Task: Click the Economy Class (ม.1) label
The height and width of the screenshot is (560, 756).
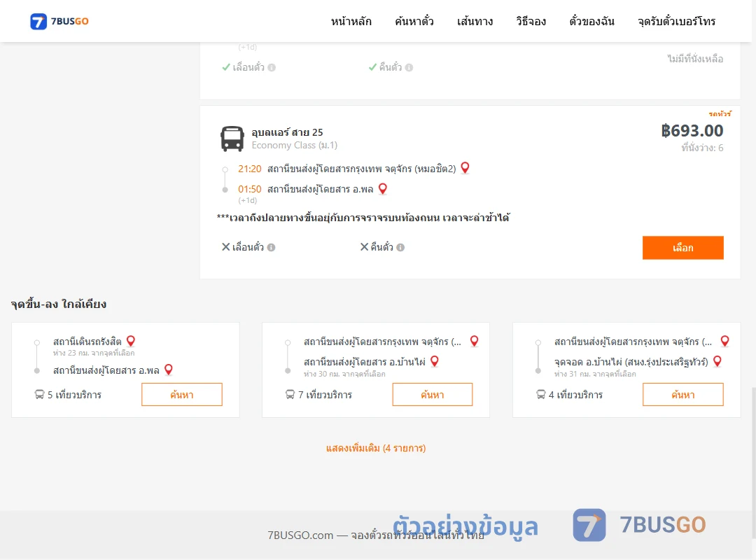Action: click(x=295, y=145)
